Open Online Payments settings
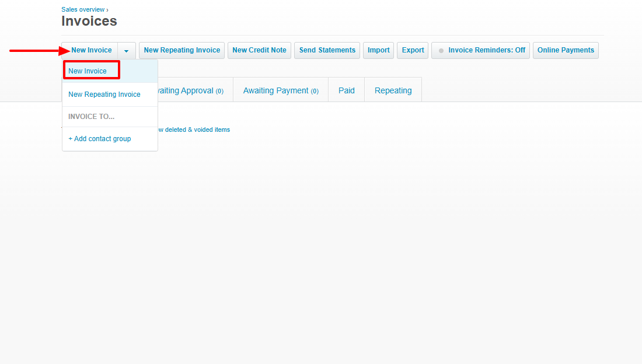 click(565, 50)
